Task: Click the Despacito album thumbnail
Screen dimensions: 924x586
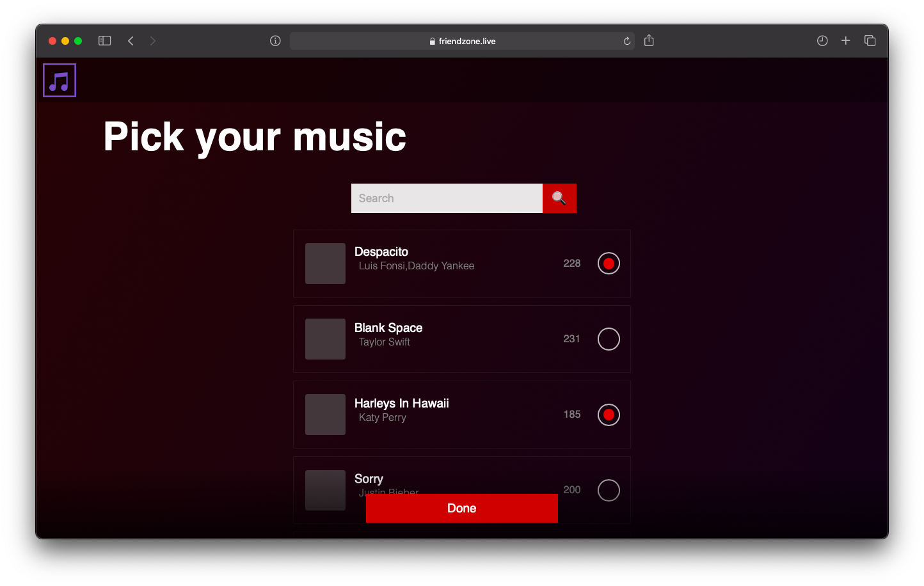Action: (325, 264)
